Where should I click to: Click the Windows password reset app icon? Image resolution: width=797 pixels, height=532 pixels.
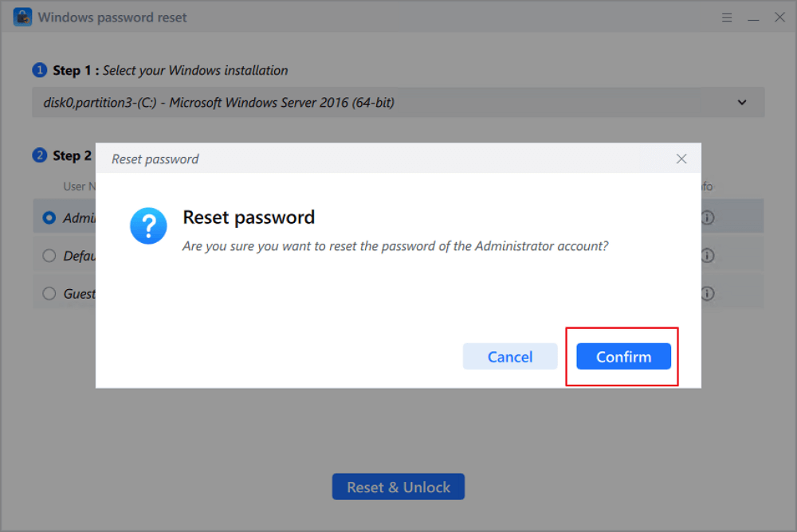(x=22, y=17)
